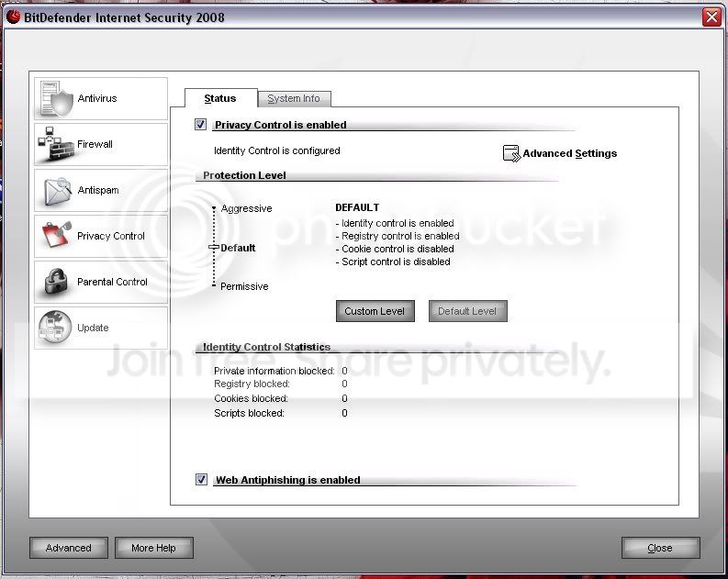Click 'Private information blocked:' statistic
Screen dimensions: 728x579
click(274, 371)
